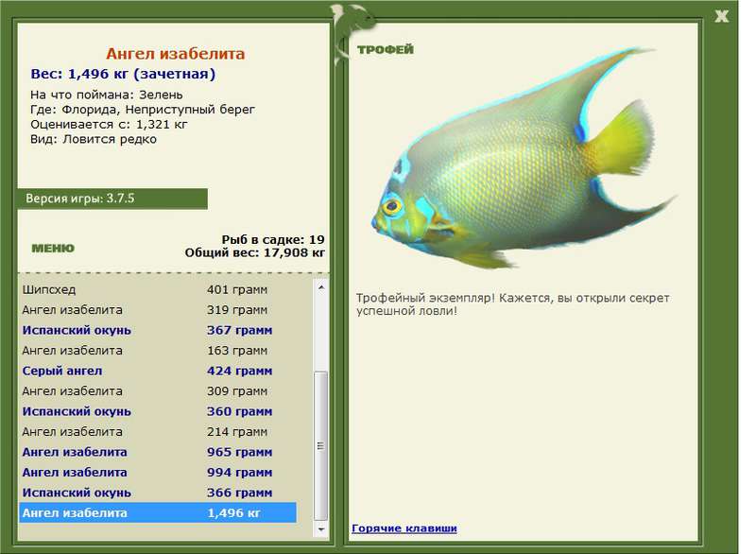Select the Ангел изабелита 994 грамм row
This screenshot has height=554, width=756.
pos(158,472)
